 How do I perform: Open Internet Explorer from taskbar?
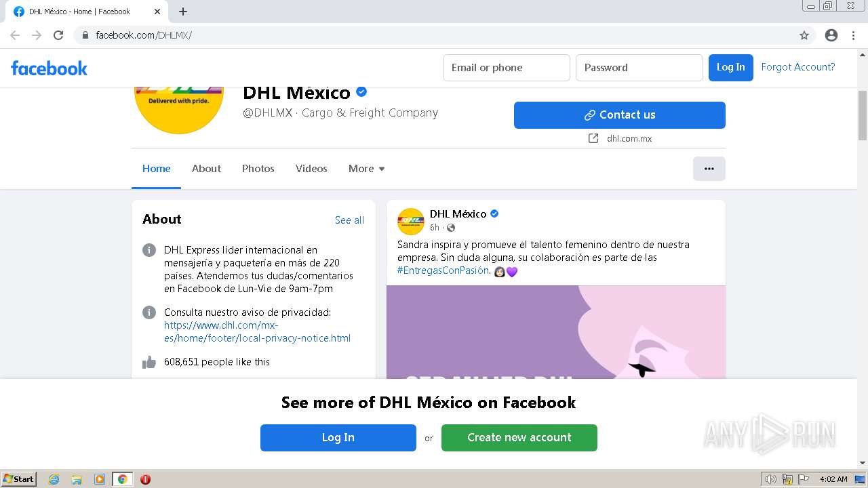54,479
